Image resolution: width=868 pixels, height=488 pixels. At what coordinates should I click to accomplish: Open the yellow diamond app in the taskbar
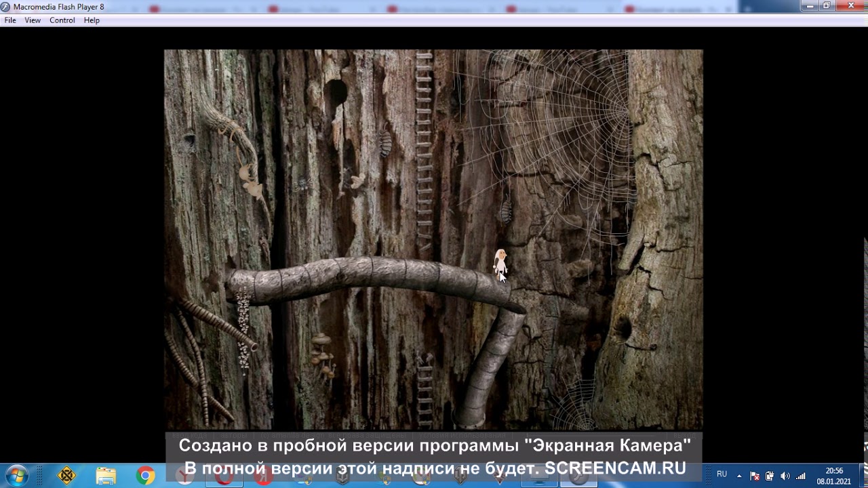pyautogui.click(x=66, y=476)
